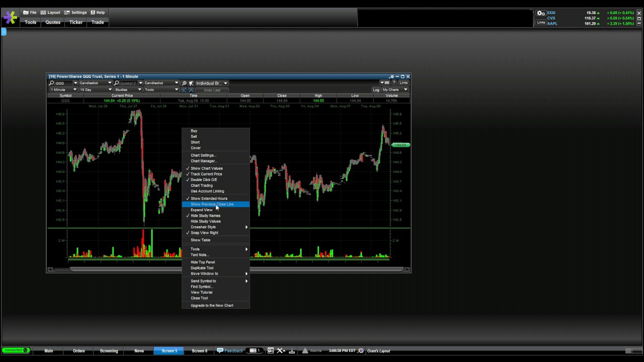Enable Show Previous Close Line
This screenshot has width=644, height=362.
(x=215, y=204)
